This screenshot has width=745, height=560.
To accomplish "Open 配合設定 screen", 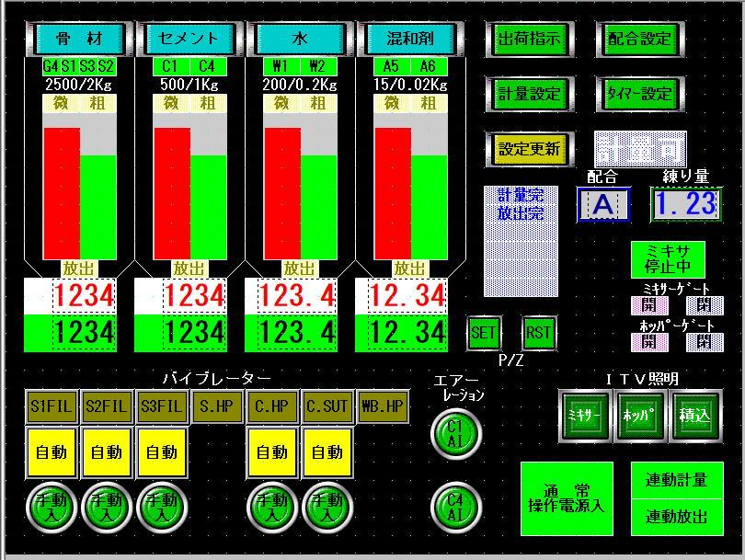I will point(641,39).
